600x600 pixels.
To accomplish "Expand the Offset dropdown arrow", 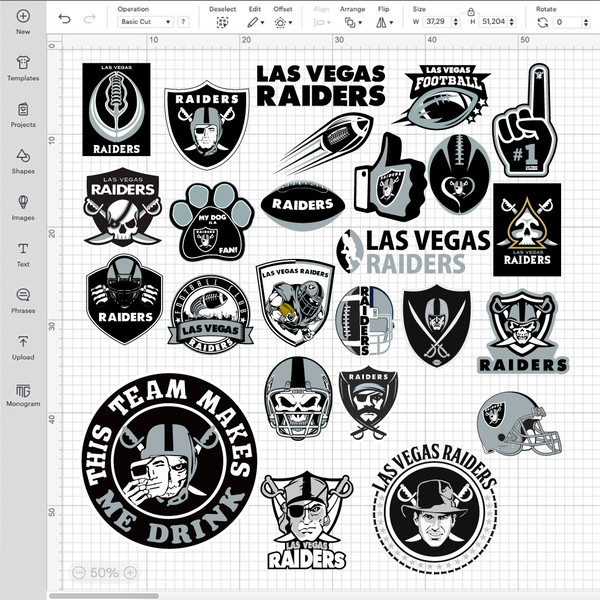I will click(x=290, y=23).
